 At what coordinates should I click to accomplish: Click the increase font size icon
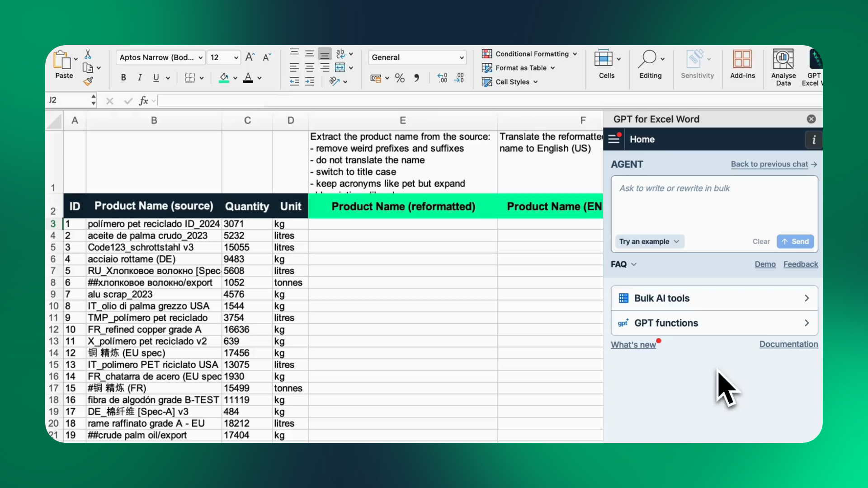(250, 57)
